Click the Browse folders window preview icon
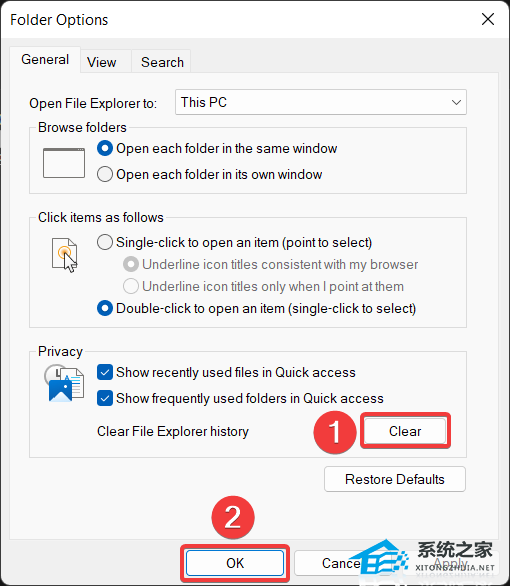510x586 pixels. pyautogui.click(x=64, y=163)
